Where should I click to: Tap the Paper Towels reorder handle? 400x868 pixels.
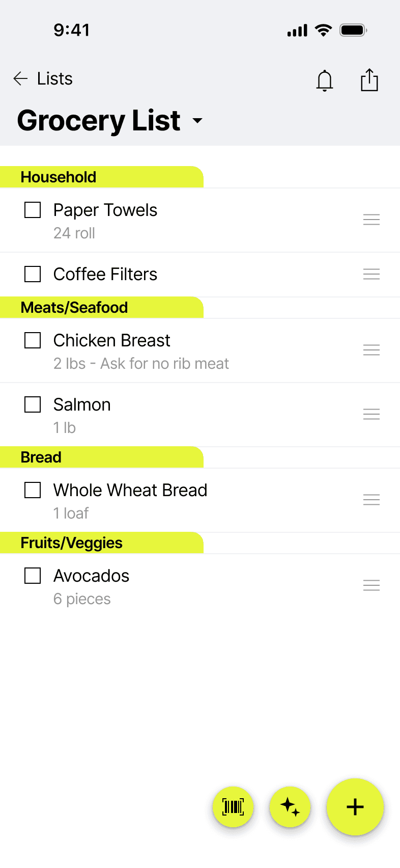(372, 220)
